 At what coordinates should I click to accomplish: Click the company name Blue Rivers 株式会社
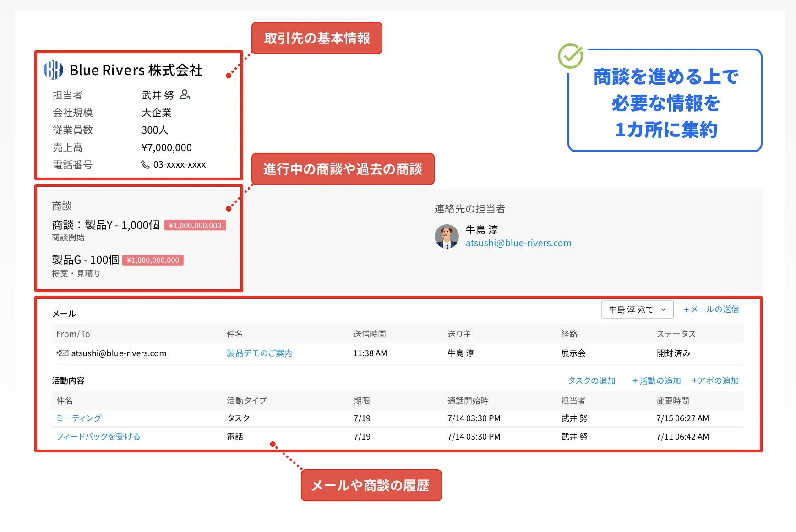tap(136, 70)
